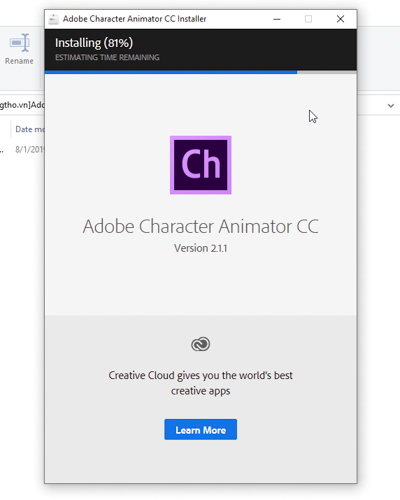Click the 'Version 2.1.1' label
400x500 pixels.
click(201, 248)
